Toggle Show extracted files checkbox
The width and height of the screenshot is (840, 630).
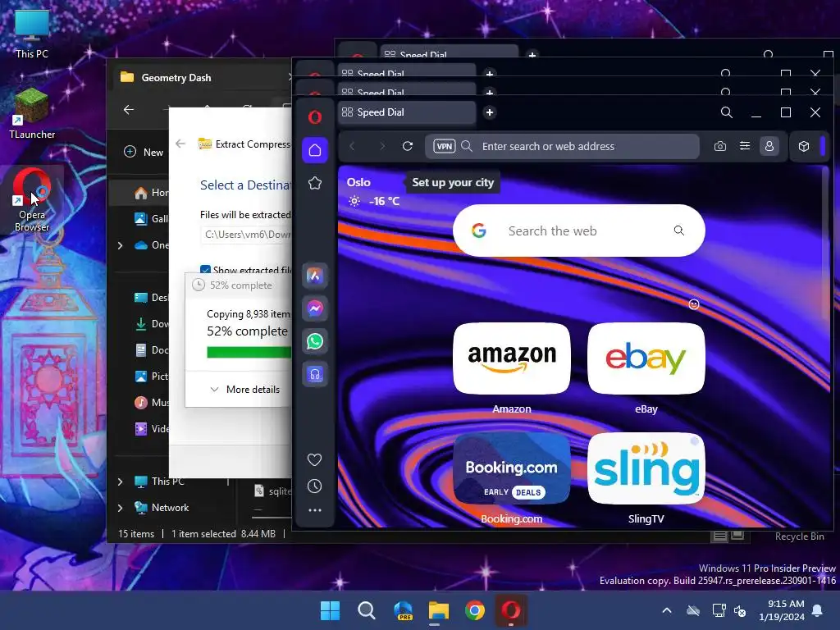point(205,270)
